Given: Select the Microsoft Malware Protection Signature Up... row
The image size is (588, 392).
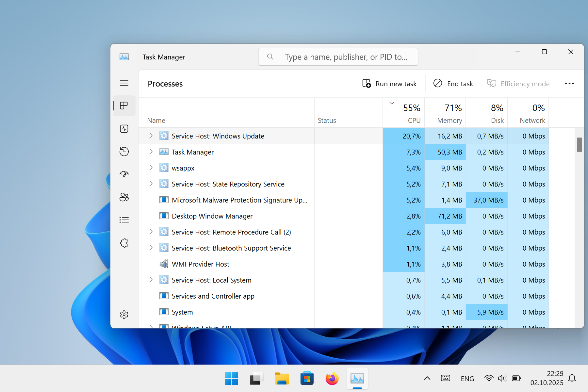Looking at the screenshot, I should coord(344,200).
